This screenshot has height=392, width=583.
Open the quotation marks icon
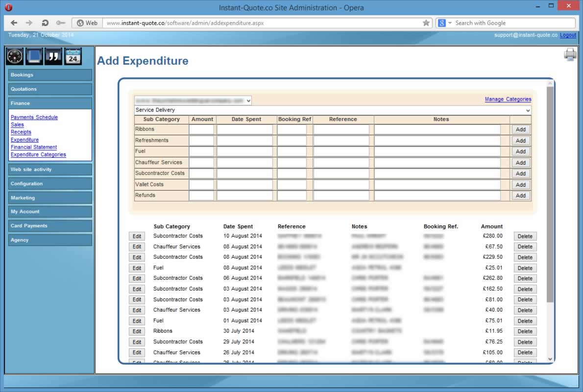(53, 56)
